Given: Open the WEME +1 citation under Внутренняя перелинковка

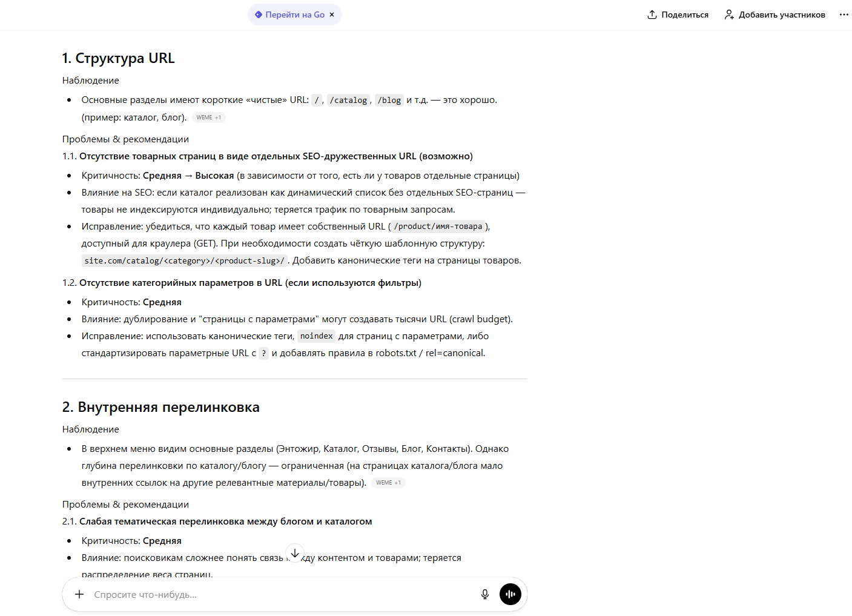Looking at the screenshot, I should click(x=388, y=483).
